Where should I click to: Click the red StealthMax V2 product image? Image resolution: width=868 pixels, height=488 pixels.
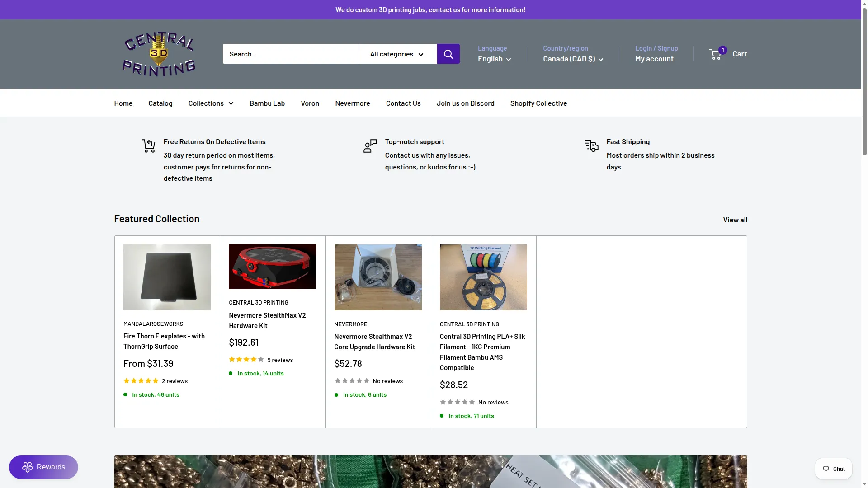point(273,267)
